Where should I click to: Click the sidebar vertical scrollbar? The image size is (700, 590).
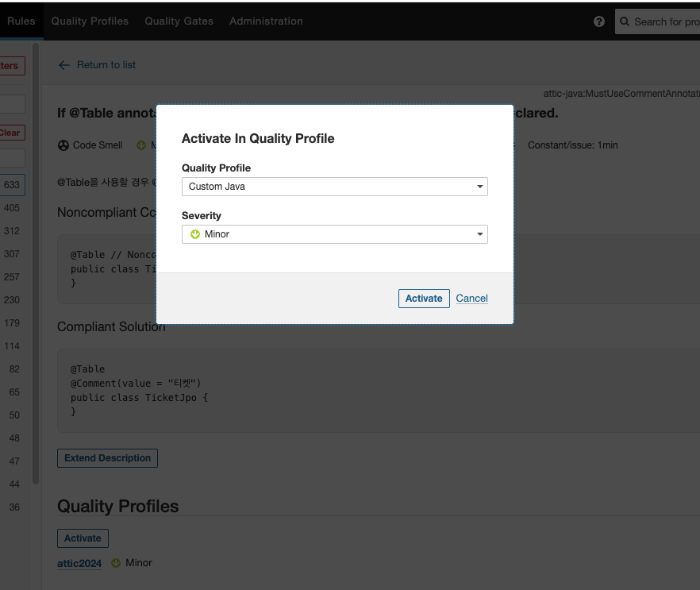point(36,264)
